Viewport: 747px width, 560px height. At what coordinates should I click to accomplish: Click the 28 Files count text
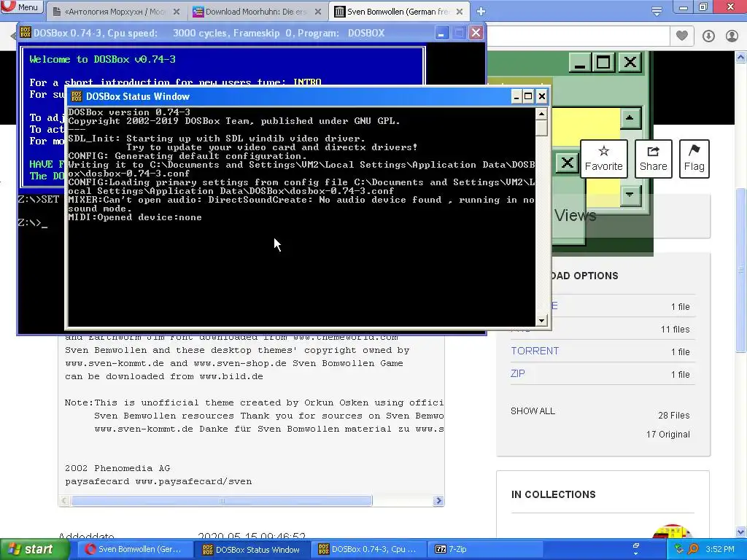pos(673,415)
